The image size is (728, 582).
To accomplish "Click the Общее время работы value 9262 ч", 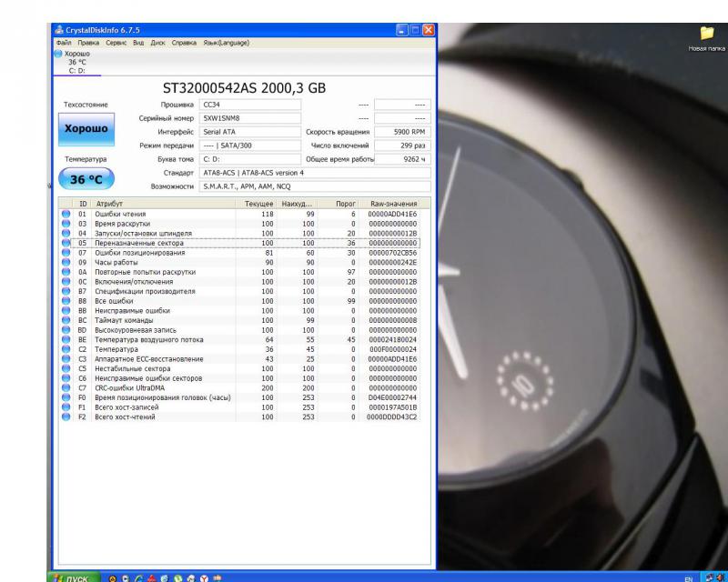I will point(402,159).
